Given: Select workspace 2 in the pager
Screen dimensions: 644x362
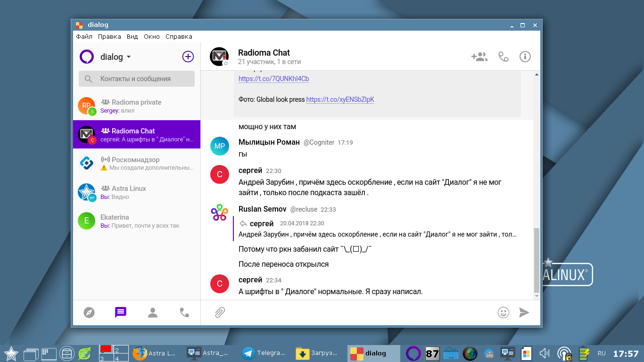Looking at the screenshot, I should 120,349.
